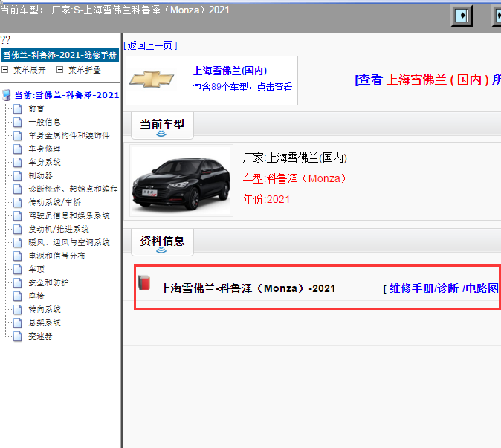Click page icon next to 车身修理
Image resolution: width=501 pixels, height=448 pixels.
coord(18,149)
